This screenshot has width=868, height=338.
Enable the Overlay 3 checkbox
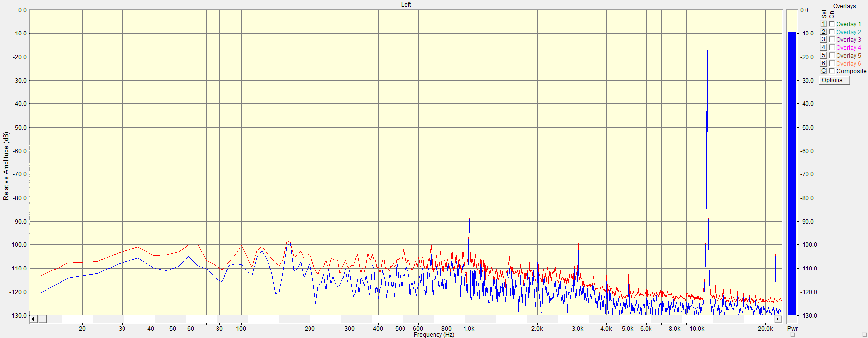click(x=832, y=39)
